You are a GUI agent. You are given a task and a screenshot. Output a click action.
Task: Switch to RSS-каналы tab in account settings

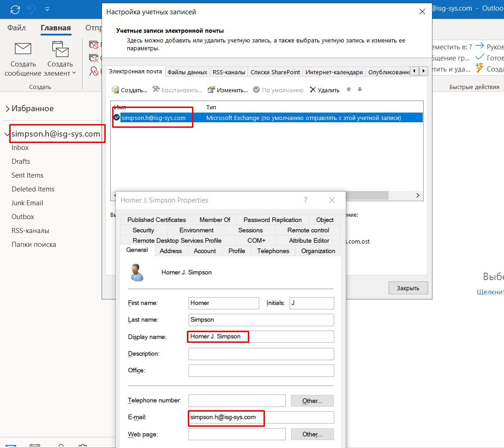point(229,72)
